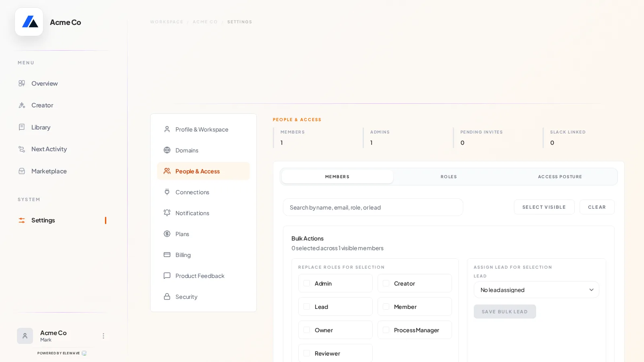Click the Slack Linked stat card
The height and width of the screenshot is (362, 644).
(x=584, y=138)
